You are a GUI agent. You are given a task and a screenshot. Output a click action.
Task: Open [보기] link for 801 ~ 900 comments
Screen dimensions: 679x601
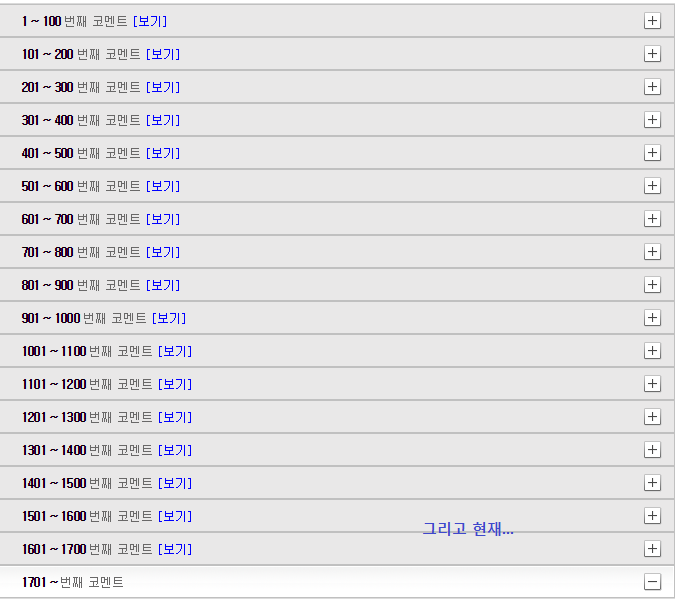click(163, 285)
